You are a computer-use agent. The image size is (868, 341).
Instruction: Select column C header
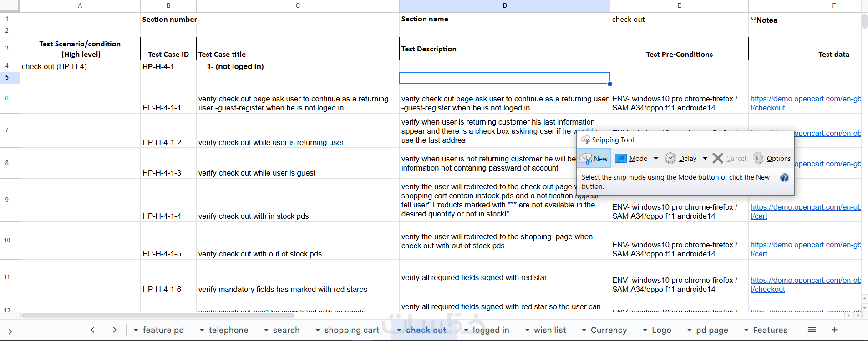pos(298,6)
